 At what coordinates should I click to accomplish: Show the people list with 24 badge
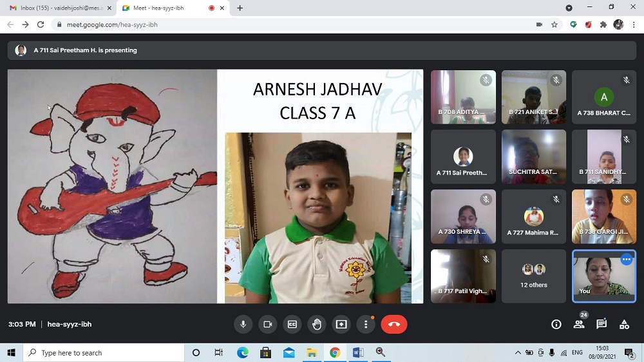pos(579,325)
